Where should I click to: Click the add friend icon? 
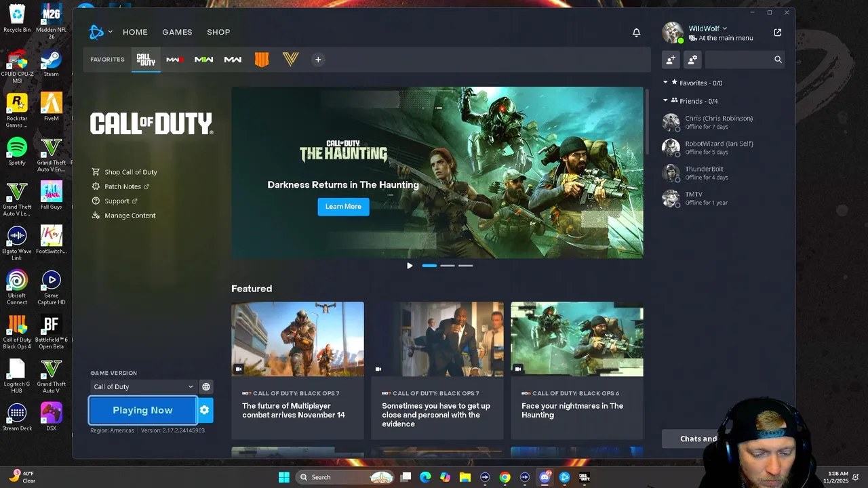pos(671,60)
